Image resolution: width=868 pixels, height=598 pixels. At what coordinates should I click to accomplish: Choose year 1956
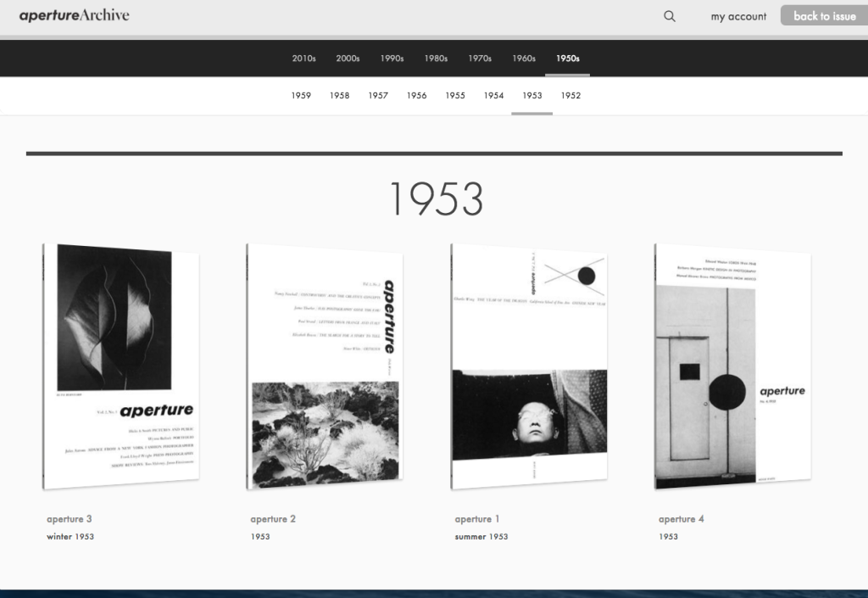pyautogui.click(x=416, y=95)
